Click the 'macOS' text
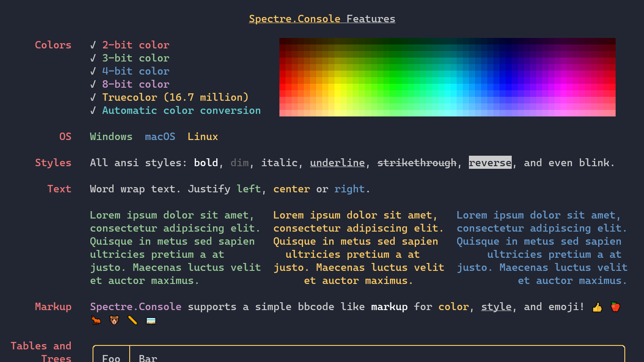This screenshot has height=362, width=644. 160,137
